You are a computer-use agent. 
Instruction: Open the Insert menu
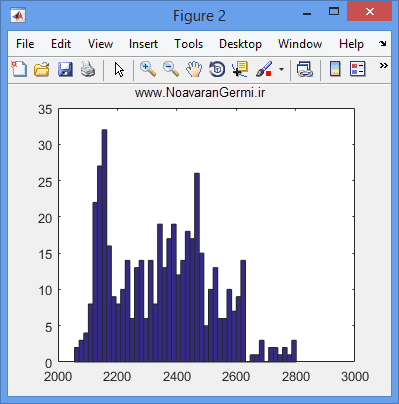click(x=143, y=44)
